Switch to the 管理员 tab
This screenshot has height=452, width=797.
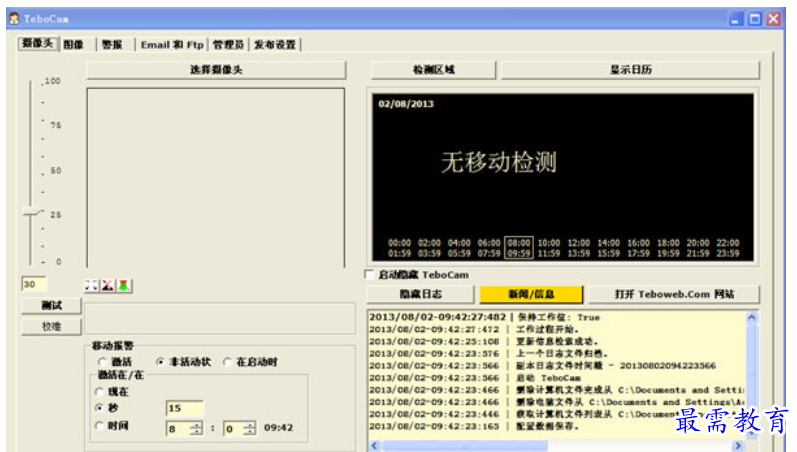pyautogui.click(x=228, y=45)
